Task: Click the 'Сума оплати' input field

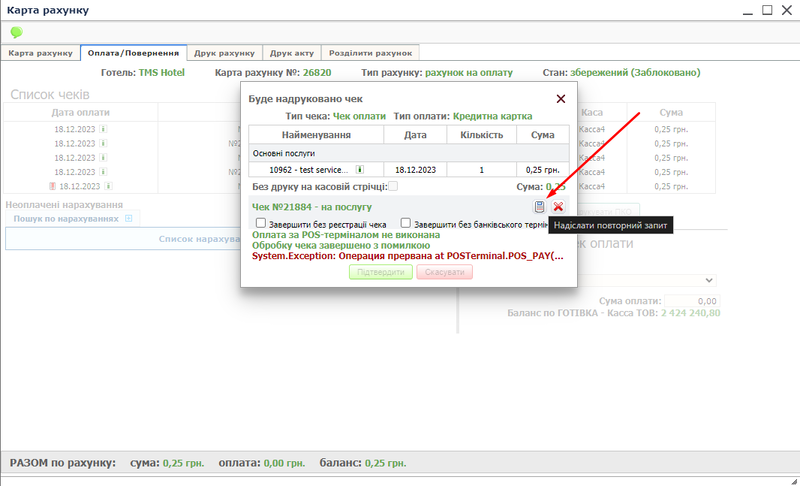Action: (692, 300)
